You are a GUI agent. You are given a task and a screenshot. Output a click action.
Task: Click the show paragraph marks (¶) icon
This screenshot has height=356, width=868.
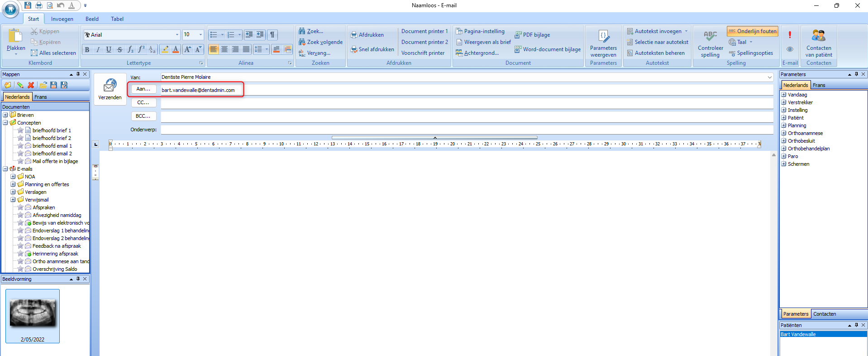pyautogui.click(x=272, y=35)
